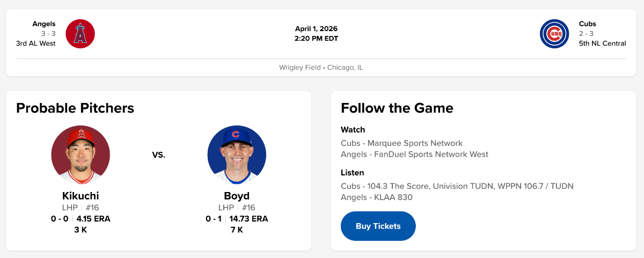The height and width of the screenshot is (258, 644).
Task: Select Cubs Marquee Sports Network listing
Action: (x=401, y=143)
